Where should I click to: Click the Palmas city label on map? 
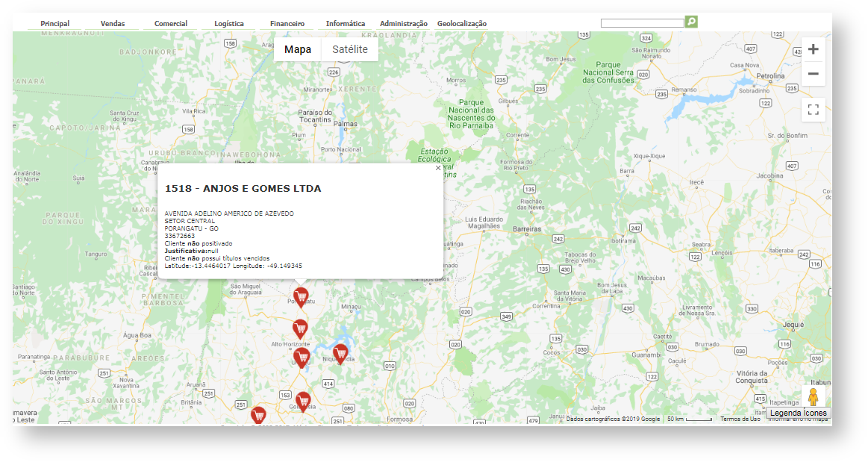(x=346, y=124)
